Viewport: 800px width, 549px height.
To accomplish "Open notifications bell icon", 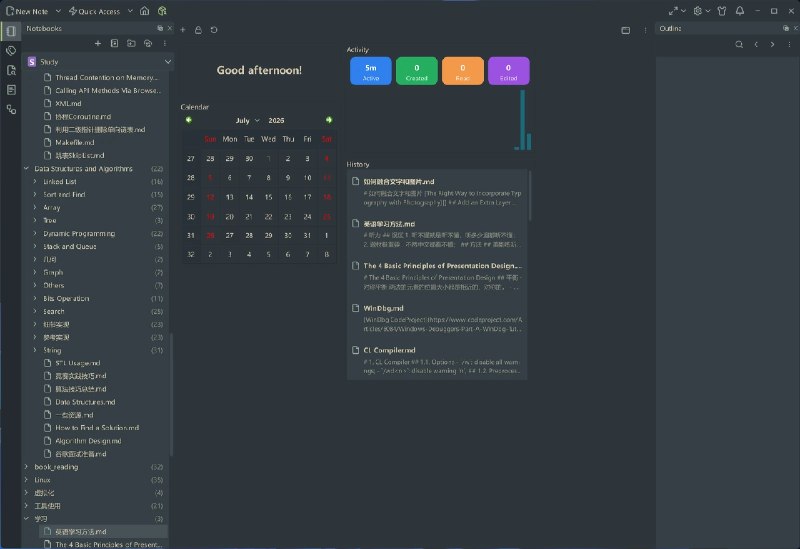I will 740,11.
